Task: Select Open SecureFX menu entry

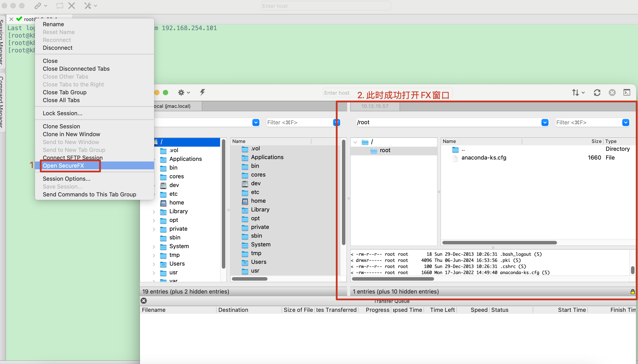Action: [64, 165]
